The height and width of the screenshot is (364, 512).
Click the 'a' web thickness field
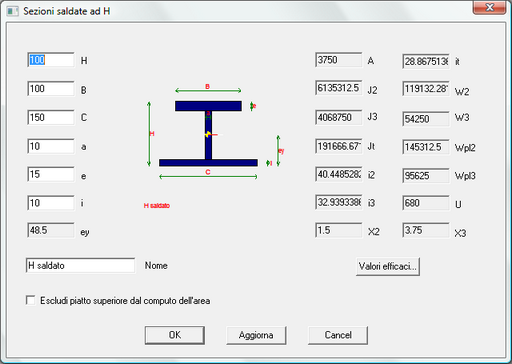pos(51,146)
